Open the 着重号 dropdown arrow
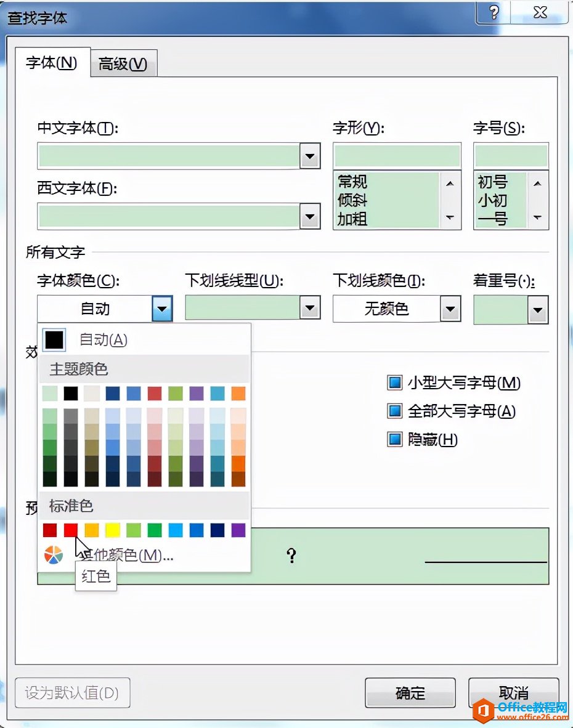The width and height of the screenshot is (573, 728). pyautogui.click(x=538, y=310)
